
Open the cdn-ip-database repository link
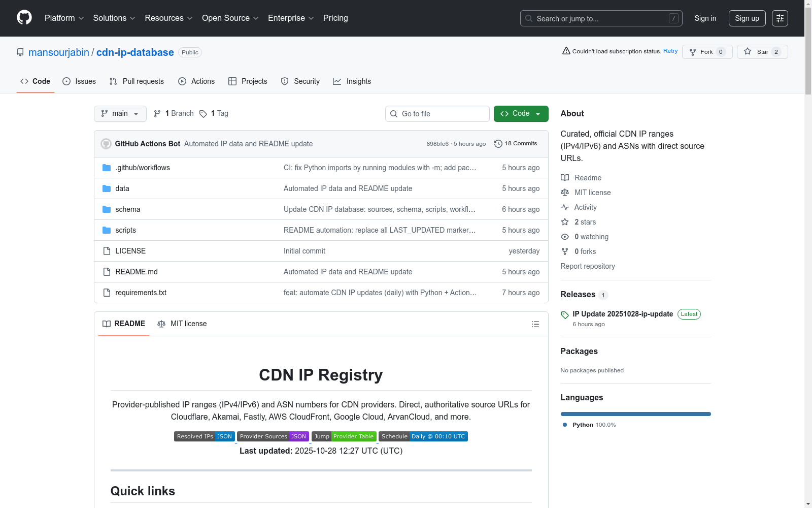(x=135, y=52)
